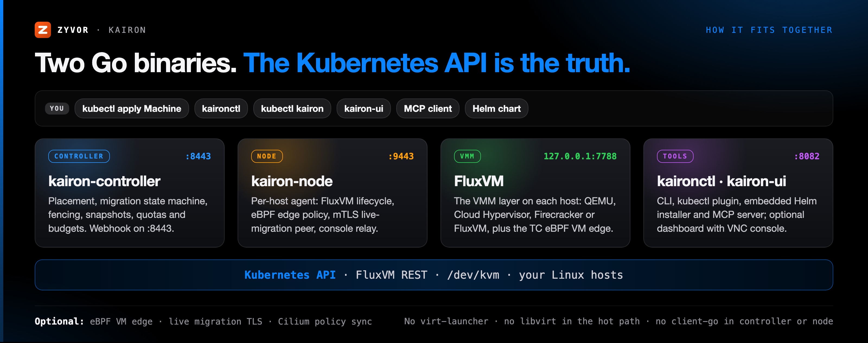Click 'Kubernetes API' in the bottom bar
Image resolution: width=868 pixels, height=343 pixels.
point(290,275)
